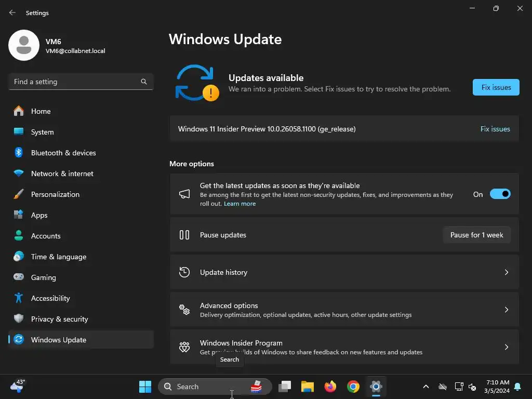532x399 pixels.
Task: Click the Windows 11 Insider Preview 10.0.26058.1100 text
Action: (x=267, y=129)
